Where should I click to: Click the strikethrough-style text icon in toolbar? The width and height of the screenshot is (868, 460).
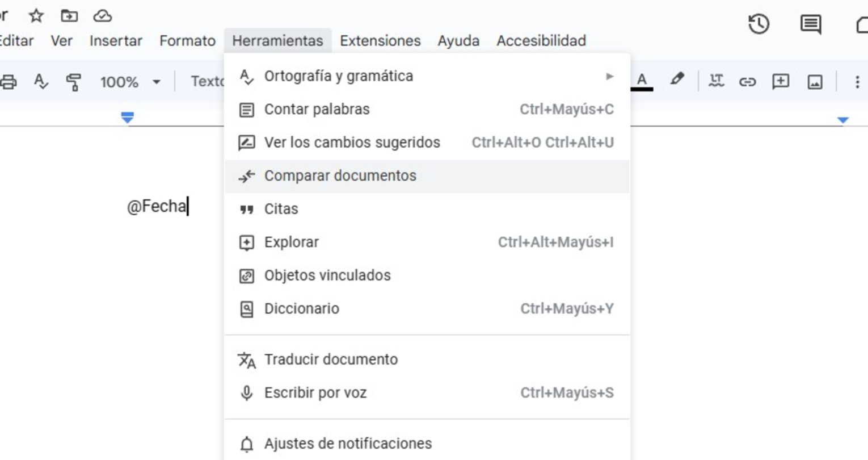click(x=716, y=81)
